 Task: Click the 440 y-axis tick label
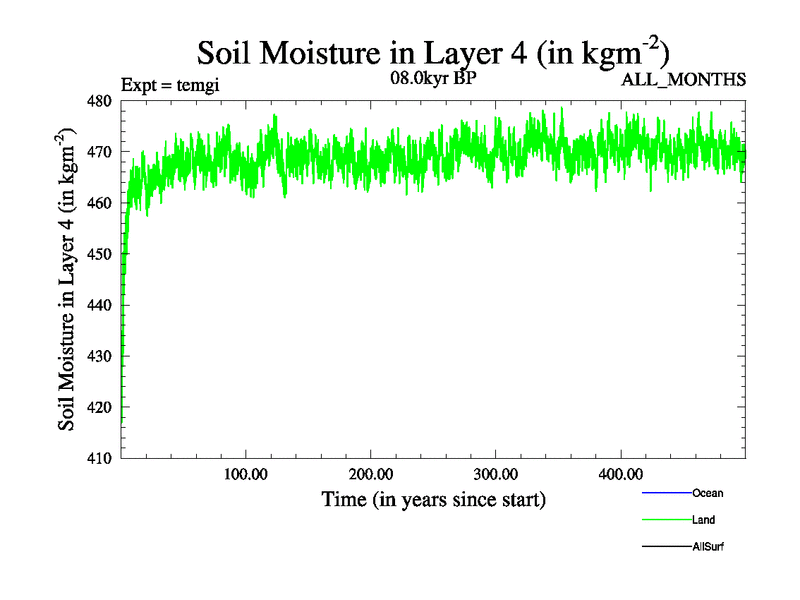pyautogui.click(x=100, y=305)
